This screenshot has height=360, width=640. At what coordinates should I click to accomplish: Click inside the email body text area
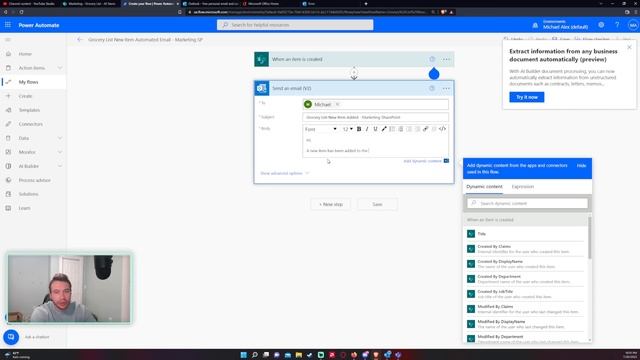click(375, 146)
